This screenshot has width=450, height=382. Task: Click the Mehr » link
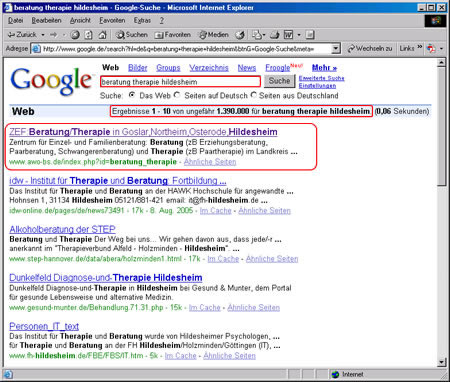[x=324, y=68]
